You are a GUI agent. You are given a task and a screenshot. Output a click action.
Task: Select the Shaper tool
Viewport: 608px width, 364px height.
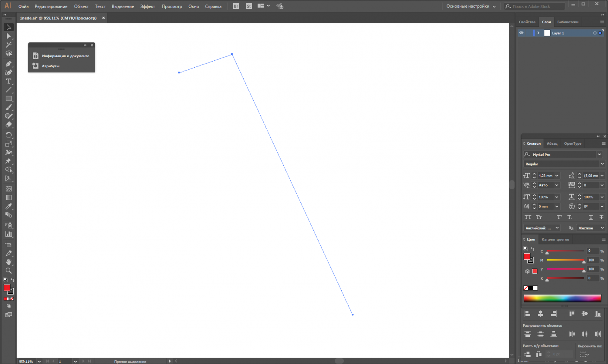click(9, 116)
